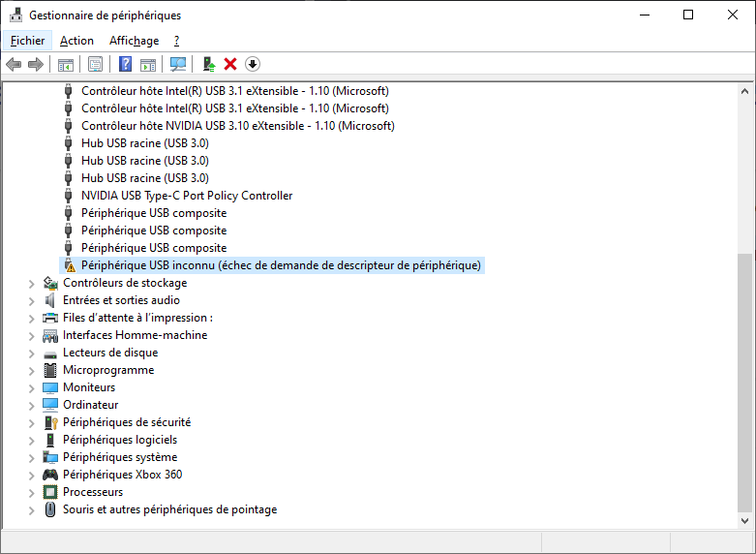
Task: Select Souris et autres périphériques de pointage
Action: point(169,509)
